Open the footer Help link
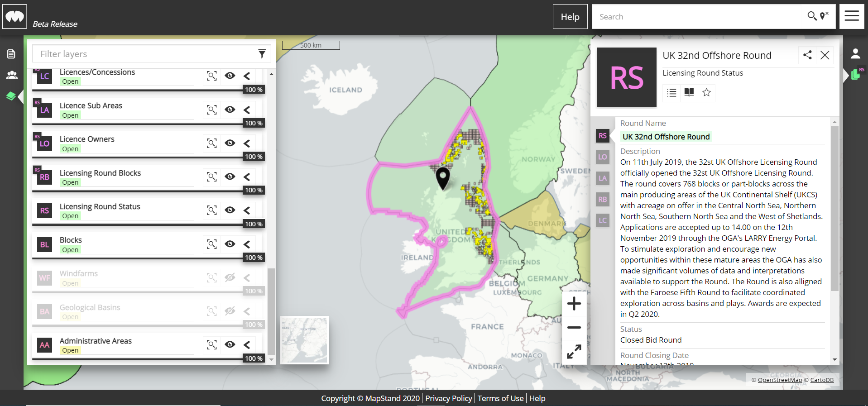The height and width of the screenshot is (406, 868). click(x=537, y=398)
